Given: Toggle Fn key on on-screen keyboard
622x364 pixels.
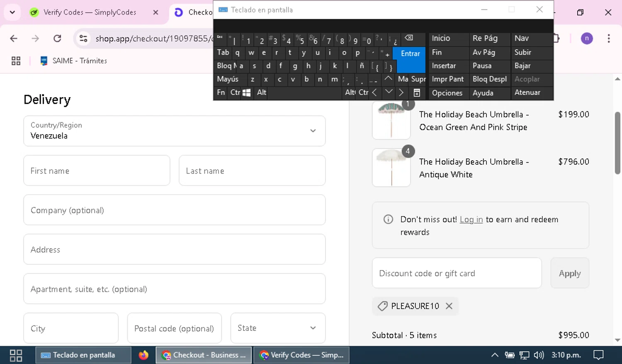Looking at the screenshot, I should pos(221,93).
